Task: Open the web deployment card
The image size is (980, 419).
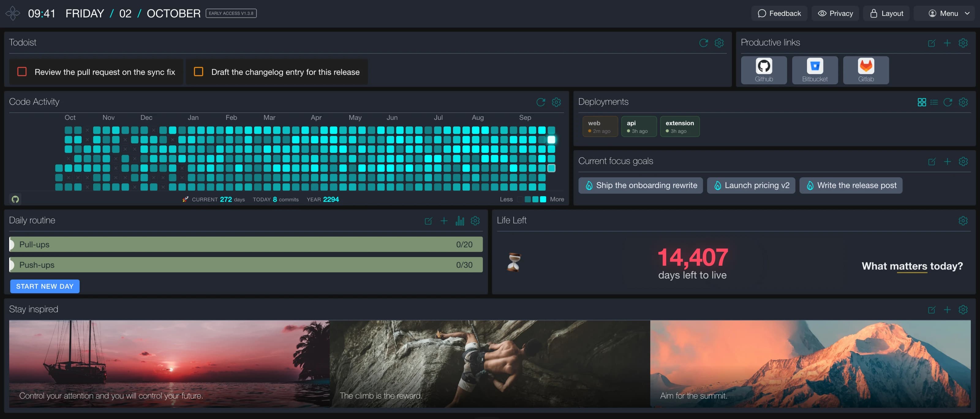Action: (600, 127)
